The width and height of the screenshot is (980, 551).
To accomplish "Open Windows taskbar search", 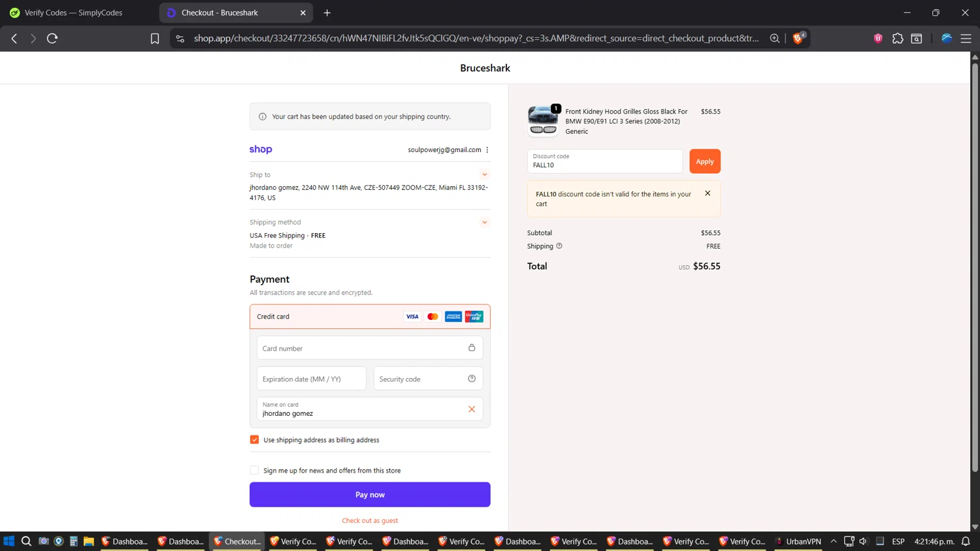I will pyautogui.click(x=26, y=541).
